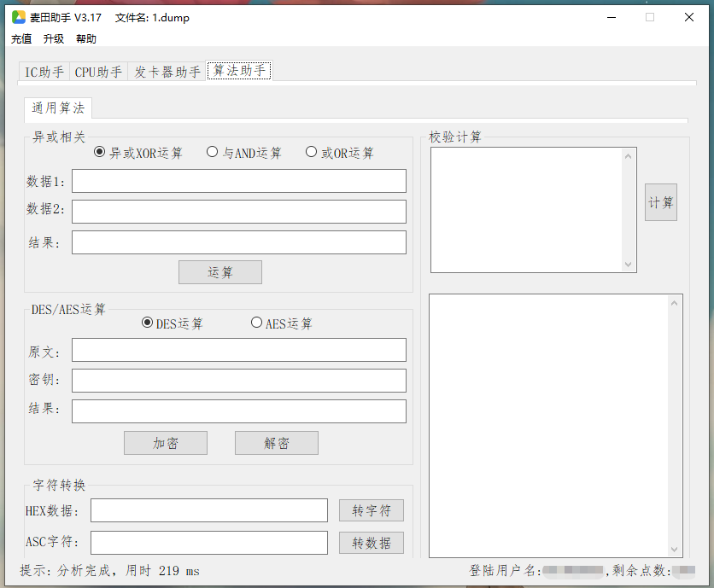714x588 pixels.
Task: Open the 充值 menu
Action: pyautogui.click(x=20, y=38)
